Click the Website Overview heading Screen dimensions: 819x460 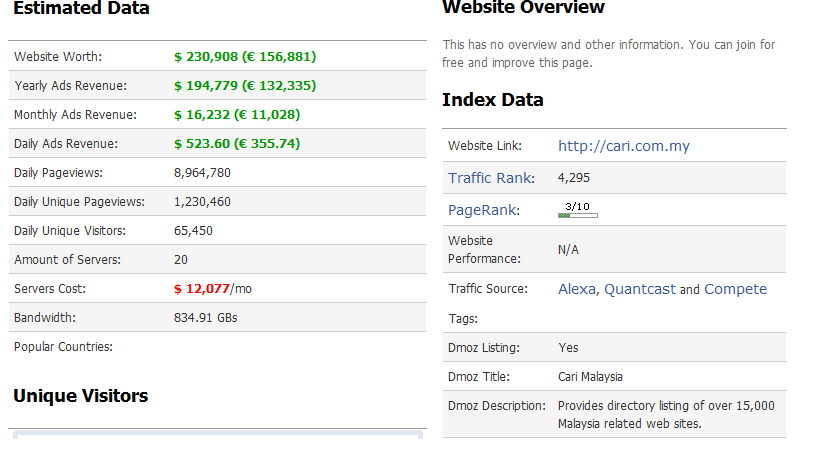[x=523, y=8]
